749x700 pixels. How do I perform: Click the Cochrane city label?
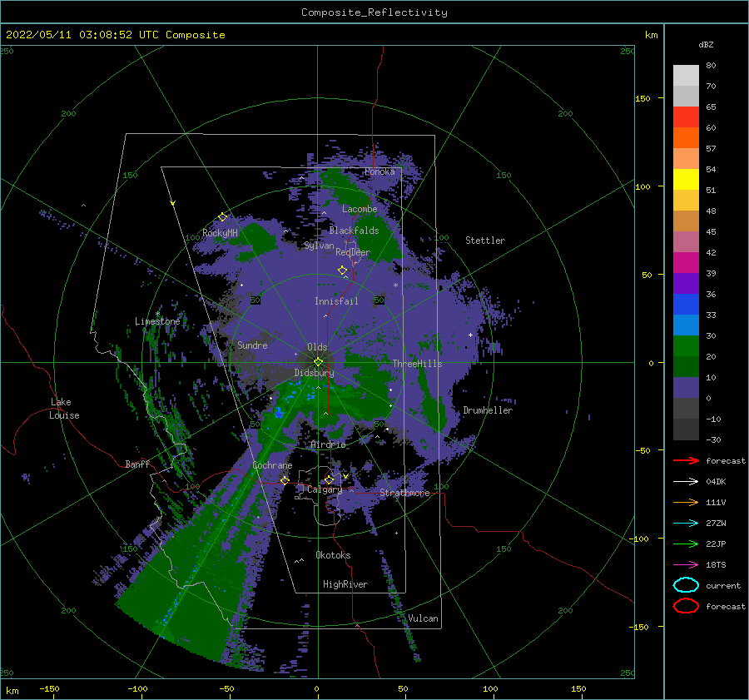click(x=272, y=465)
